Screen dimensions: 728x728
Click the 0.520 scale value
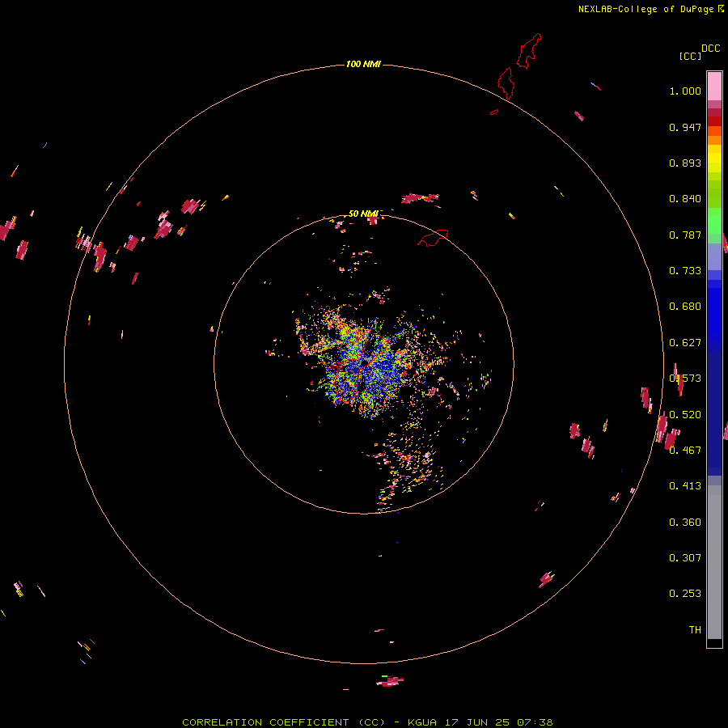coord(685,415)
